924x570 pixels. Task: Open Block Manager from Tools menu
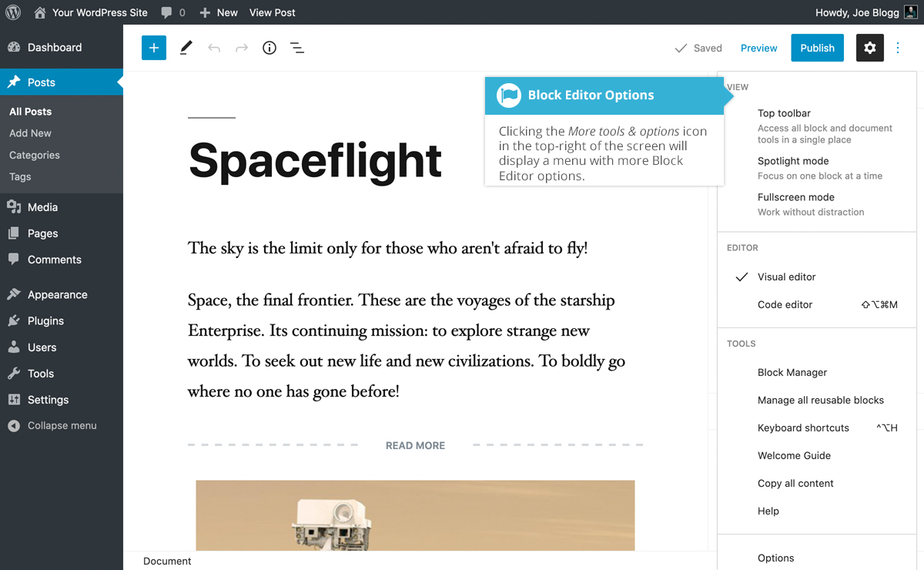792,372
